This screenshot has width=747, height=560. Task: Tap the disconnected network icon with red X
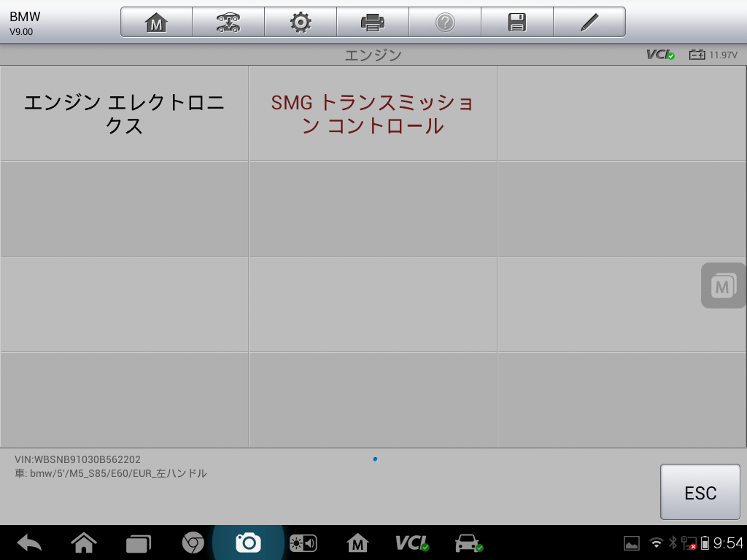[x=689, y=542]
